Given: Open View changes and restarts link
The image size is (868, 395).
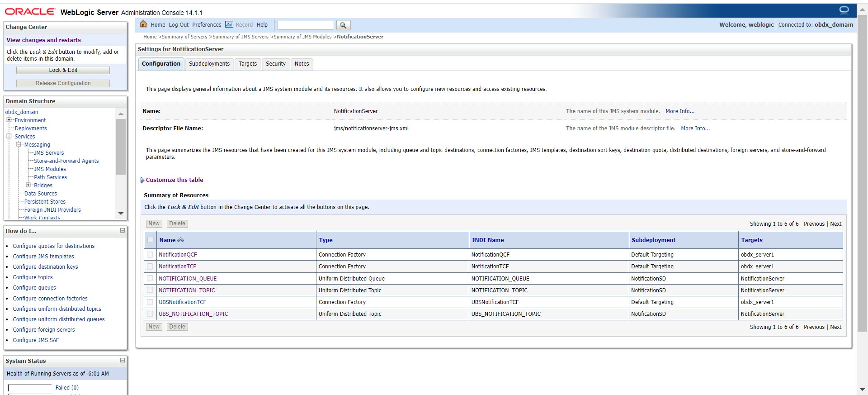Looking at the screenshot, I should pos(44,40).
